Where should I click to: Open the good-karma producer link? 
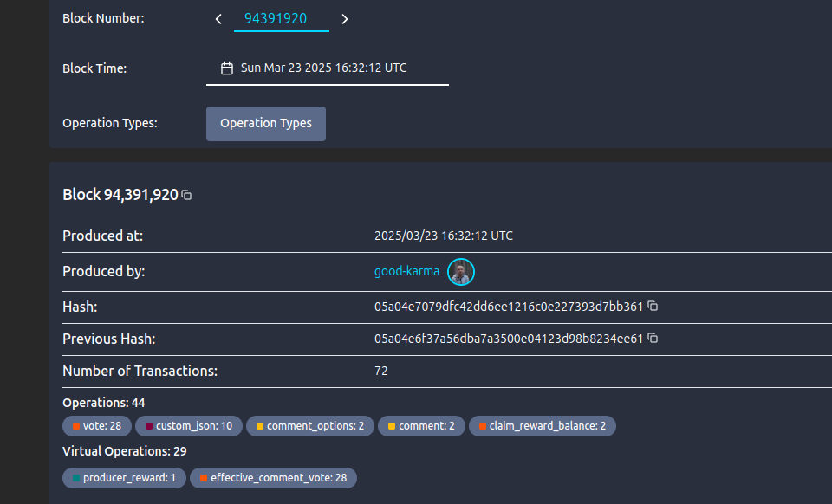coord(406,272)
